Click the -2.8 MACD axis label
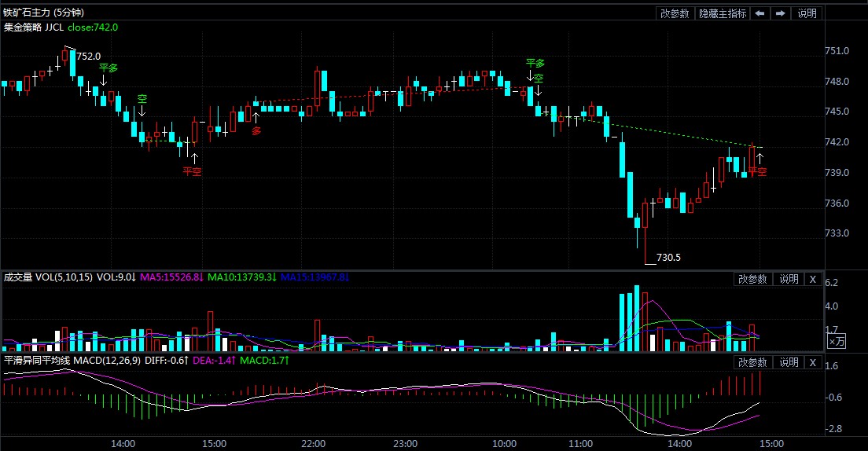Image resolution: width=868 pixels, height=451 pixels. (832, 429)
